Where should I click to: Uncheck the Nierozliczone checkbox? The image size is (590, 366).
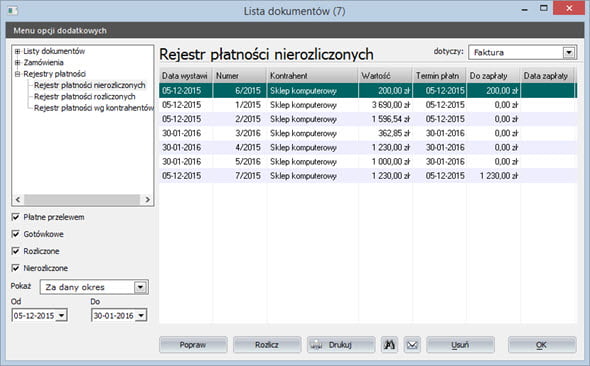pyautogui.click(x=15, y=268)
